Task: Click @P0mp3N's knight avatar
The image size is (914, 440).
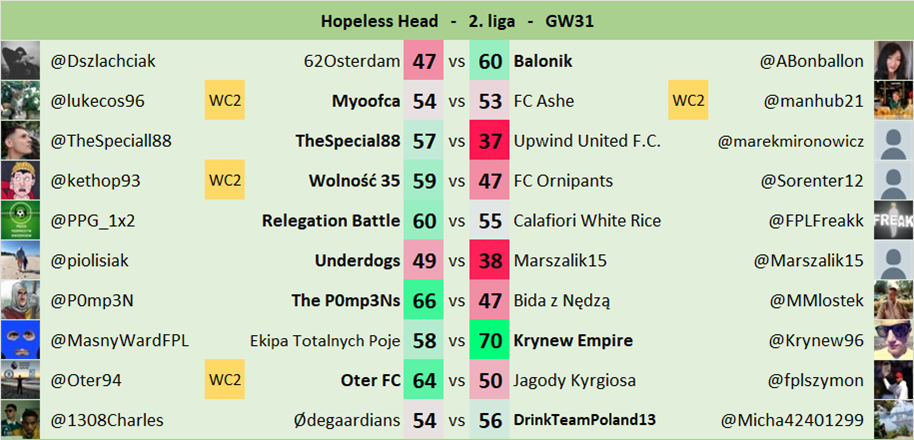Action: coord(20,300)
